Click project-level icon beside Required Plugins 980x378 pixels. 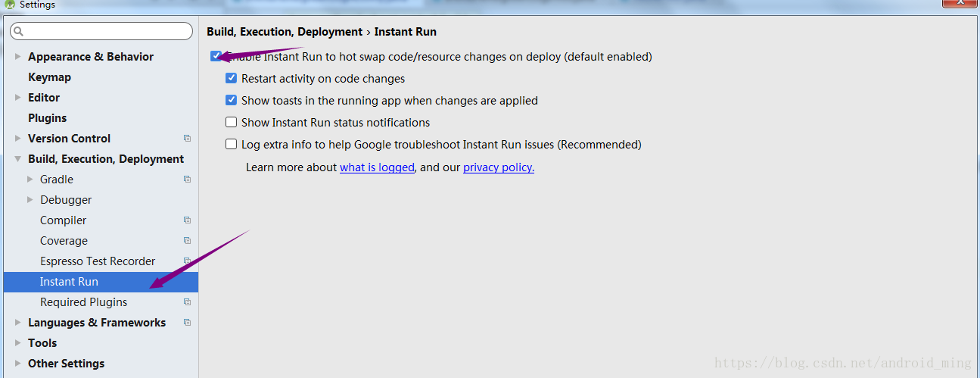[x=187, y=302]
